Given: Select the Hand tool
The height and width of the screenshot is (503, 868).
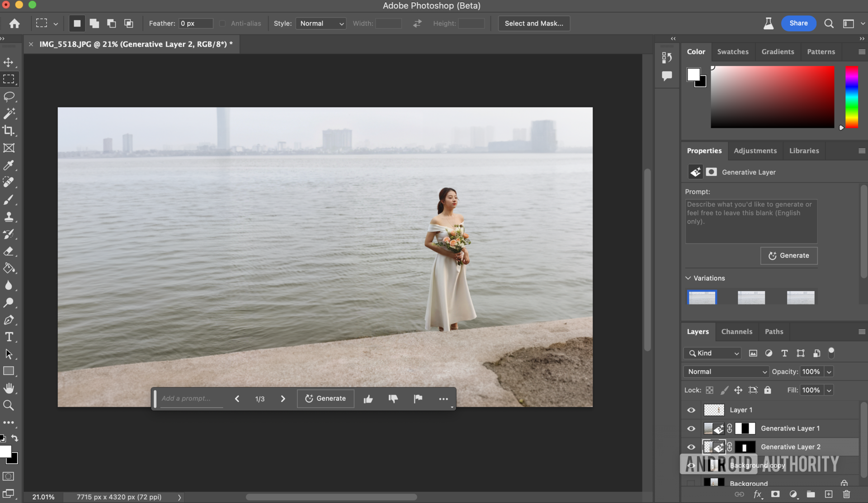Looking at the screenshot, I should click(9, 388).
